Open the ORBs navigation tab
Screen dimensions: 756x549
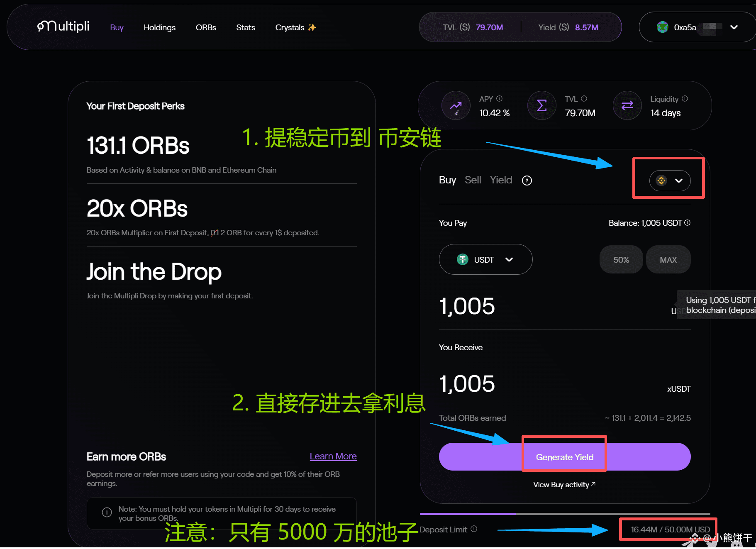pyautogui.click(x=206, y=27)
